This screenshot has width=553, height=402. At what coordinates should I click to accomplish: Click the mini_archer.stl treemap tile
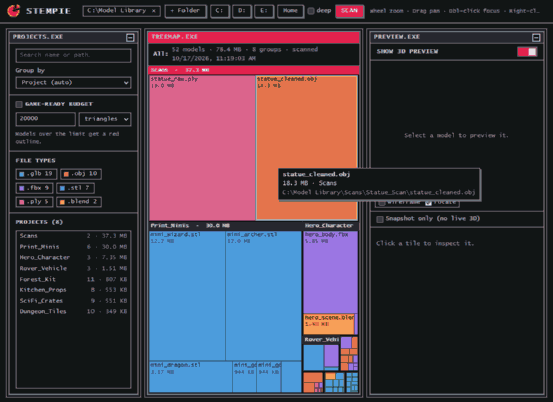263,296
